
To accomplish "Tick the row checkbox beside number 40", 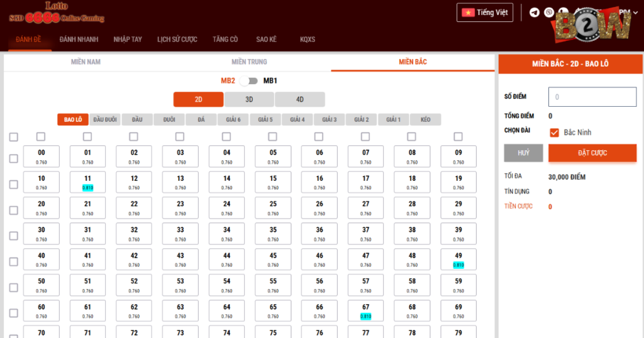I will [x=13, y=261].
